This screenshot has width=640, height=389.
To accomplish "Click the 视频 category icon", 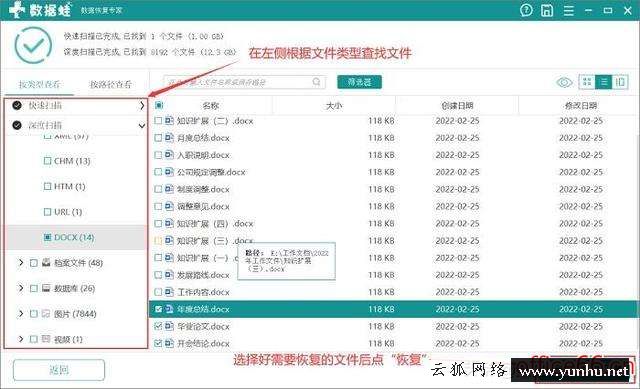I will pyautogui.click(x=46, y=339).
